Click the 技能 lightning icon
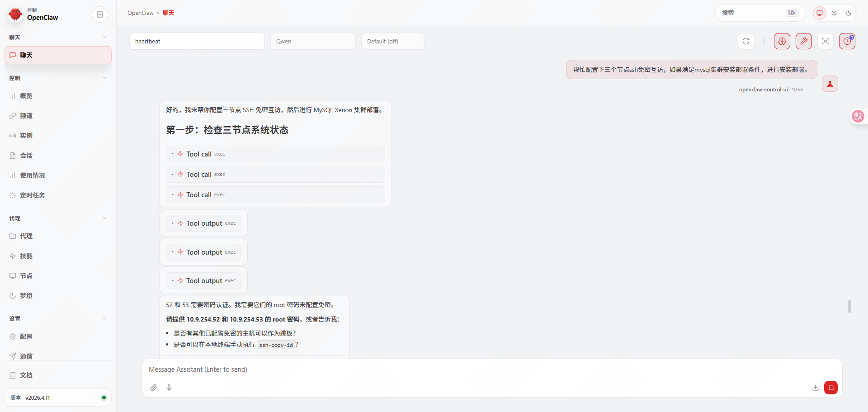Image resolution: width=868 pixels, height=412 pixels. click(x=13, y=256)
